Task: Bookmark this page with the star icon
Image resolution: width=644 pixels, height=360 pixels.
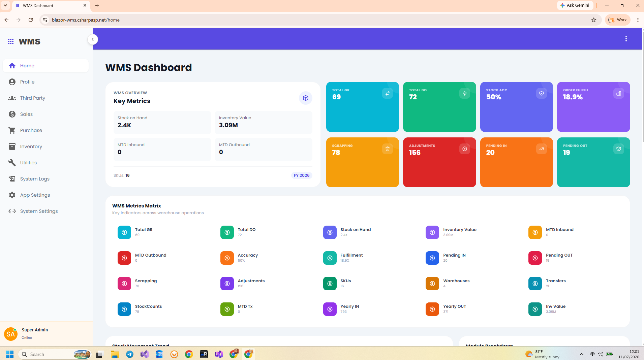Action: 593,20
